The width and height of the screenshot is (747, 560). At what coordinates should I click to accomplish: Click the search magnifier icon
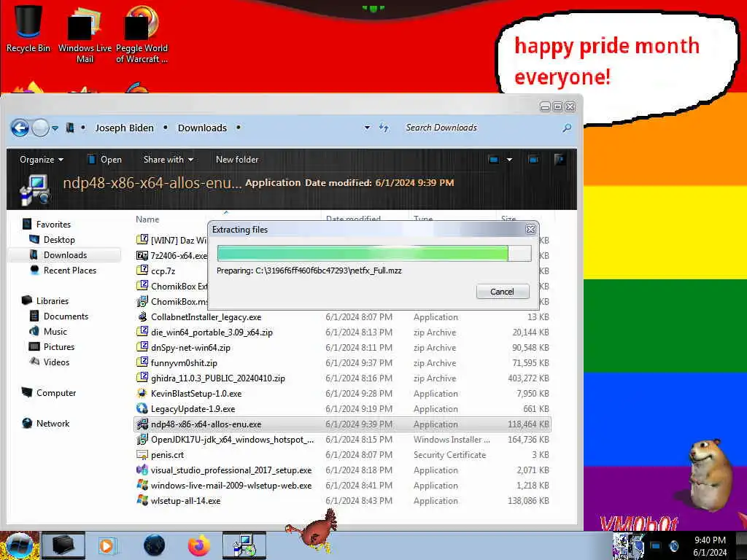click(x=566, y=128)
